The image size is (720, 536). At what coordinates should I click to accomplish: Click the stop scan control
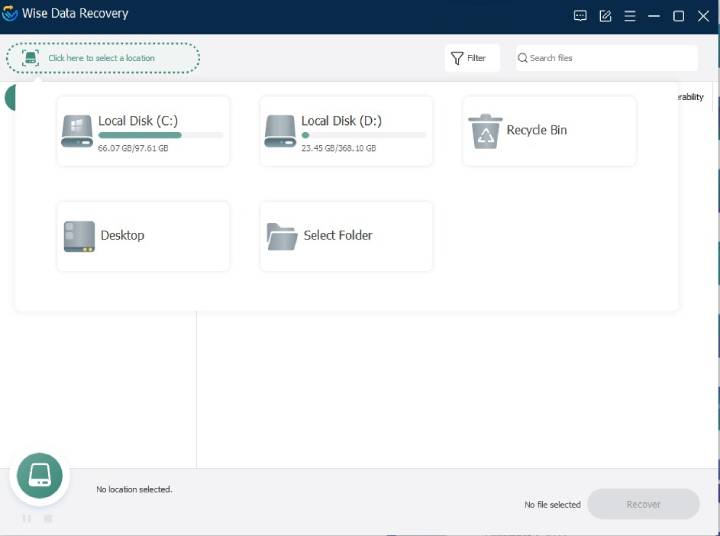click(48, 518)
